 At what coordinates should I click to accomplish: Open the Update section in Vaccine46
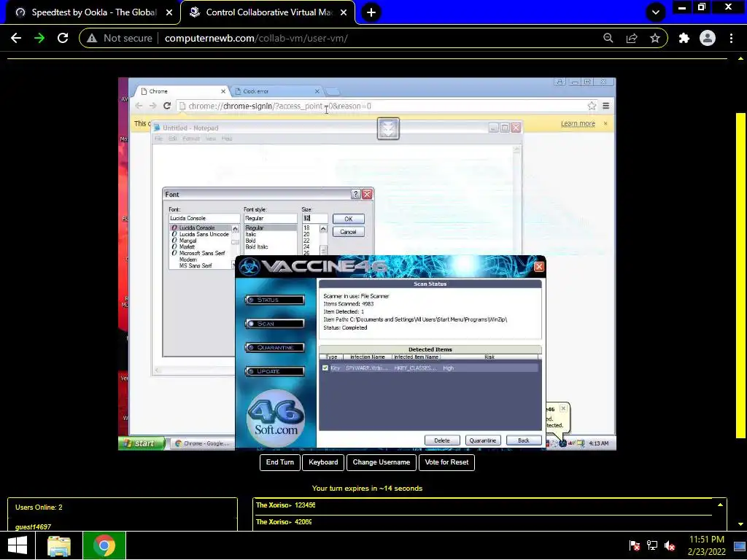(x=275, y=371)
